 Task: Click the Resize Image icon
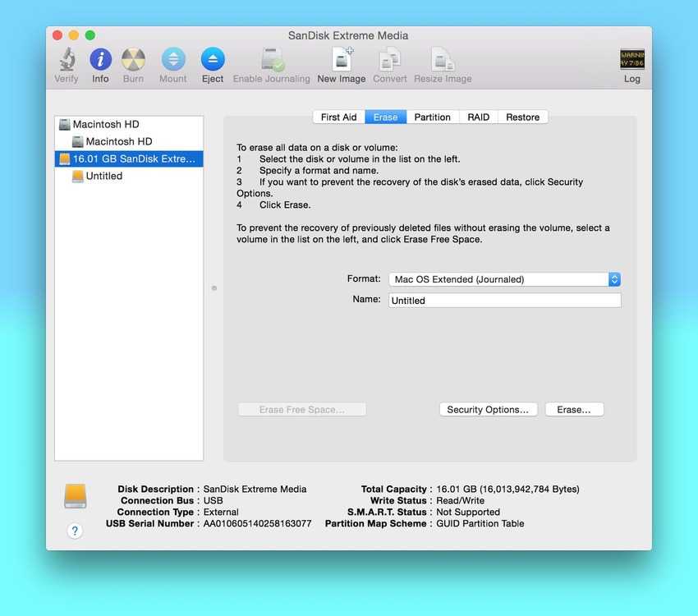coord(443,62)
